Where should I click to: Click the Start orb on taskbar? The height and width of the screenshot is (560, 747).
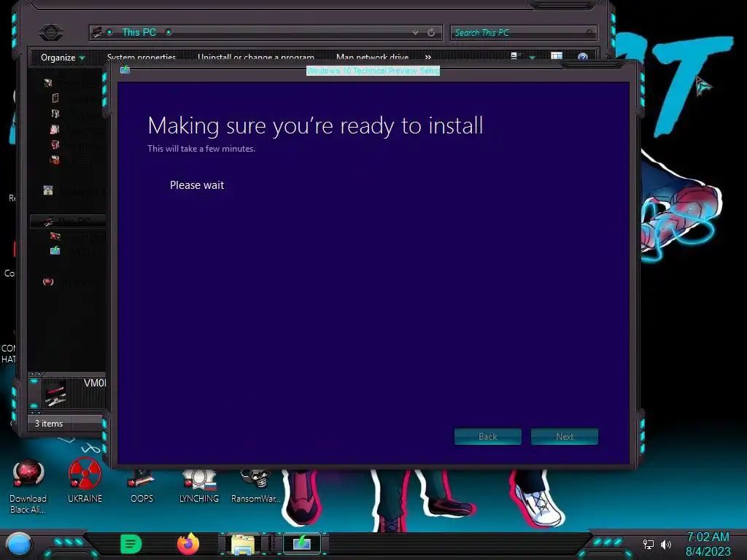19,544
